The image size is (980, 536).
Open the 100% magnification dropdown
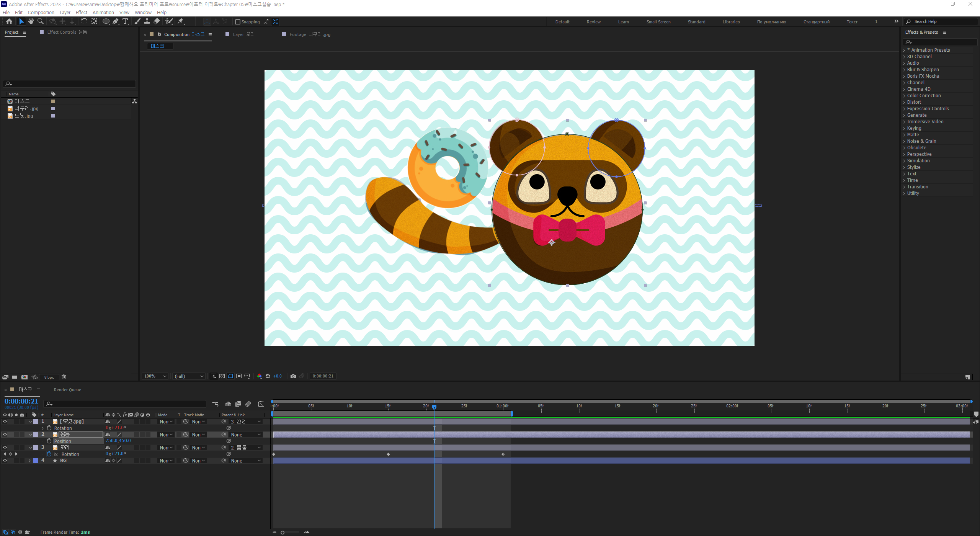(155, 376)
